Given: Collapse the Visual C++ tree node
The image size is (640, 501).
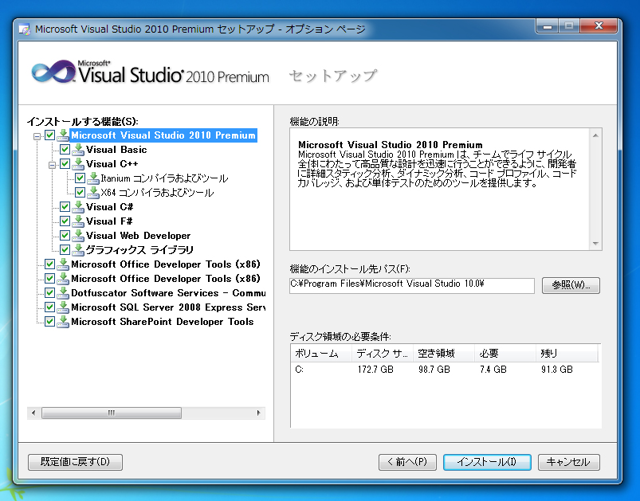Looking at the screenshot, I should click(x=52, y=165).
